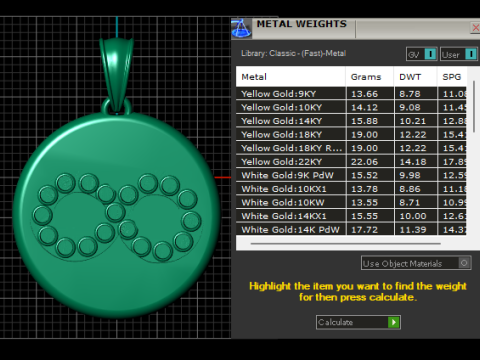Select the White Gold:14KX1 row
Screen dimensions: 480x360
click(351, 216)
